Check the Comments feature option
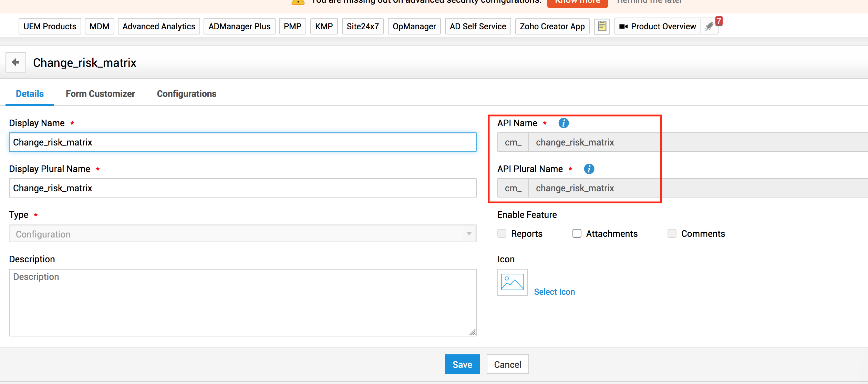The width and height of the screenshot is (868, 384). [x=672, y=234]
